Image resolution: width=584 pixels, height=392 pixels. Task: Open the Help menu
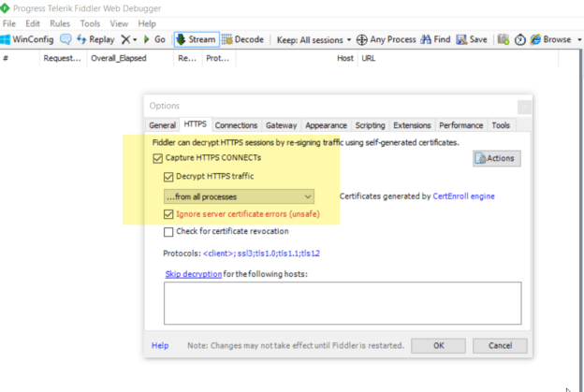click(x=147, y=23)
